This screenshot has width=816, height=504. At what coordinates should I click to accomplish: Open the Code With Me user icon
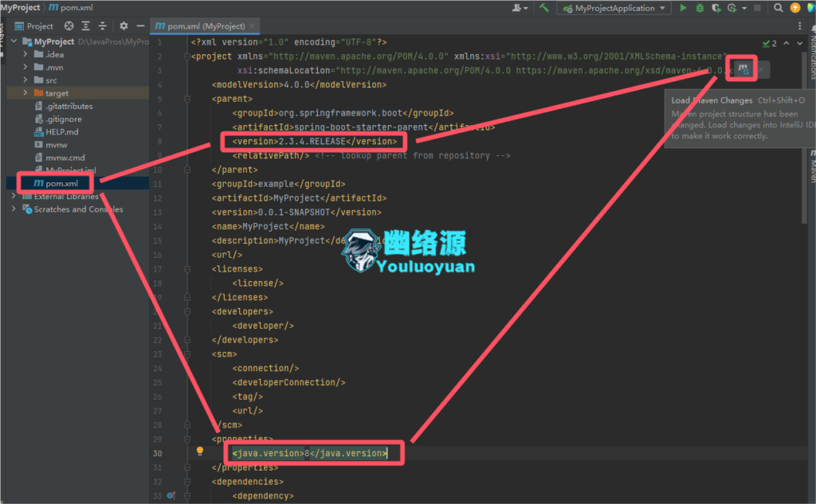tap(520, 8)
